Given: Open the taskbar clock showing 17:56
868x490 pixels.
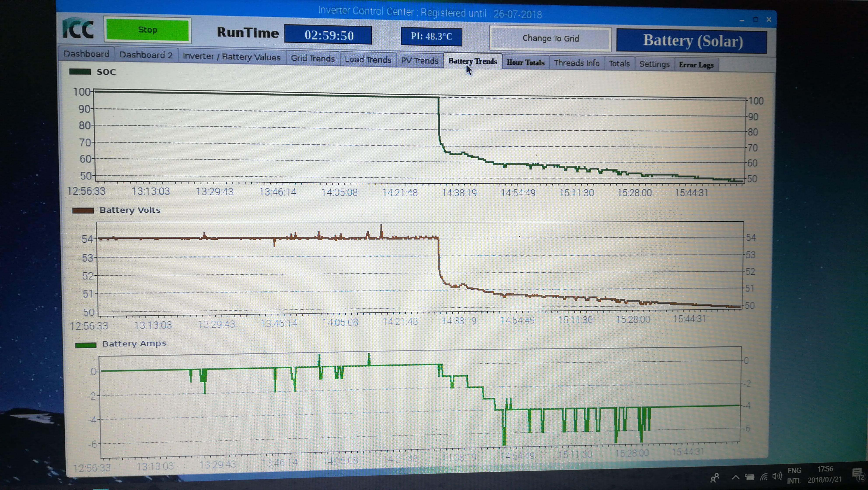Looking at the screenshot, I should coord(824,474).
